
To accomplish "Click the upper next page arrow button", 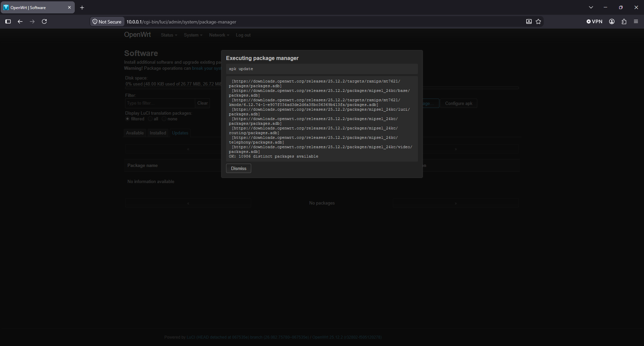I will coord(456,149).
